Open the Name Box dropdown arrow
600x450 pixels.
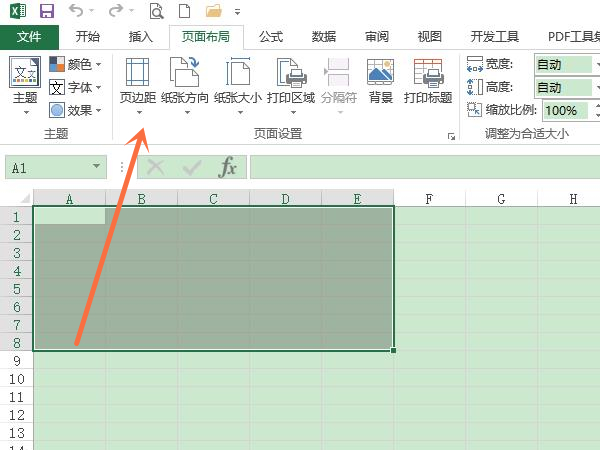(96, 168)
